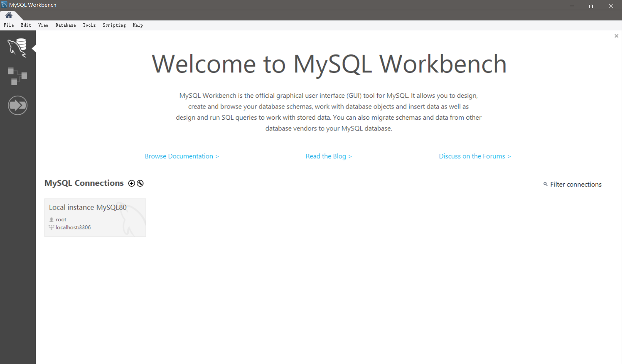Open the Models sidebar icon
The width and height of the screenshot is (622, 364).
17,76
